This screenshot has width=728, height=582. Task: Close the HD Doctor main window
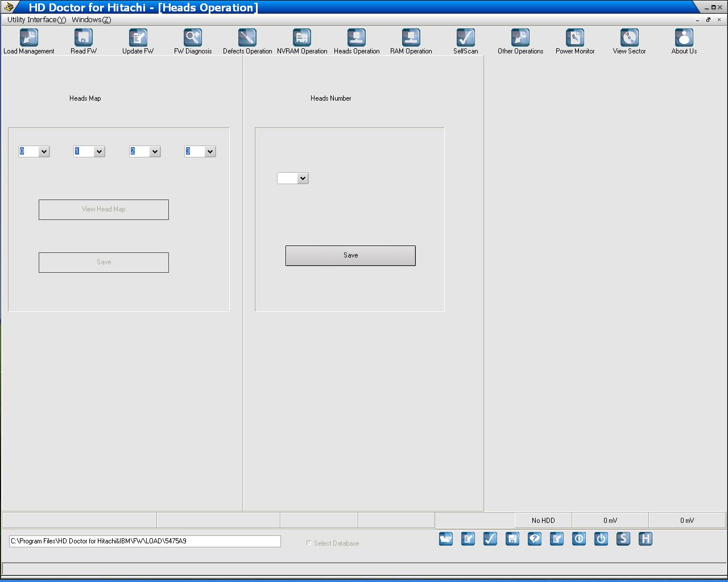[x=720, y=7]
